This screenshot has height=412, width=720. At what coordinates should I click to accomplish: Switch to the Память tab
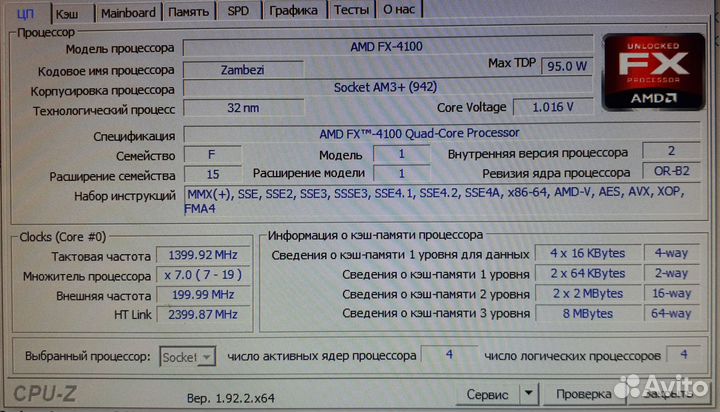coord(188,12)
